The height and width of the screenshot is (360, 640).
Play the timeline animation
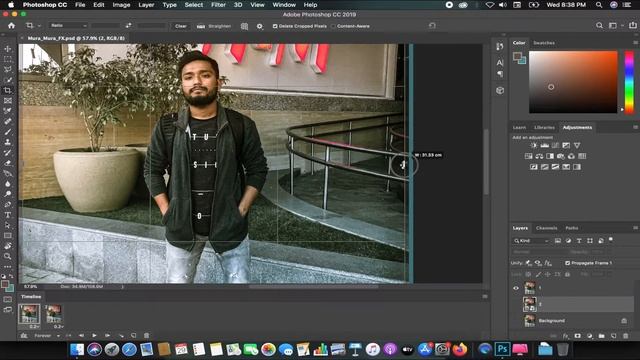click(94, 336)
